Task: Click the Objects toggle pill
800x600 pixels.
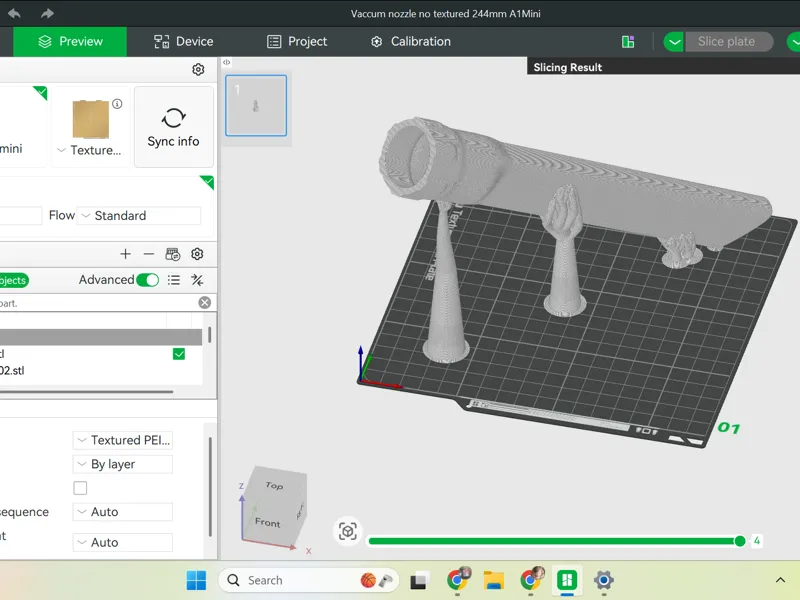Action: tap(14, 280)
